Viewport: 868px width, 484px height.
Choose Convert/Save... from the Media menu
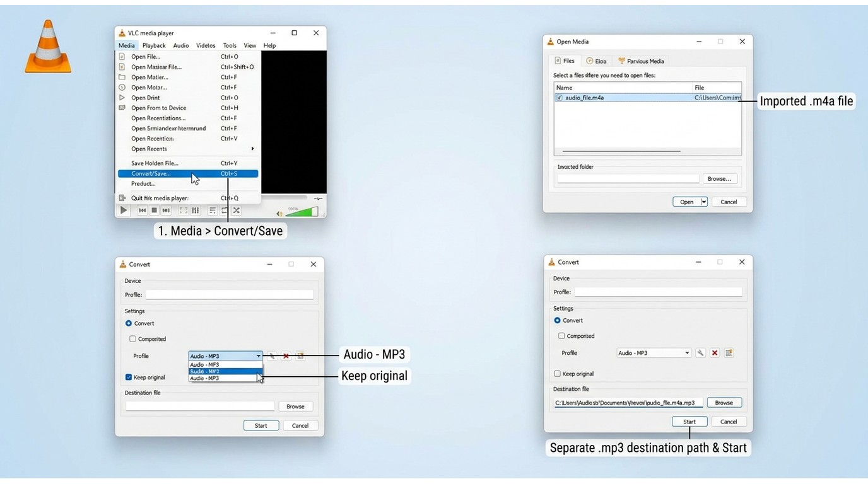click(x=188, y=173)
